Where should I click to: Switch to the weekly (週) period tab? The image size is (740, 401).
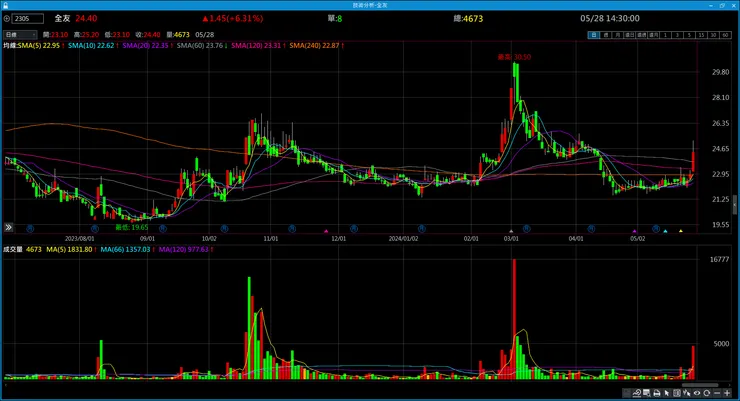click(x=605, y=35)
